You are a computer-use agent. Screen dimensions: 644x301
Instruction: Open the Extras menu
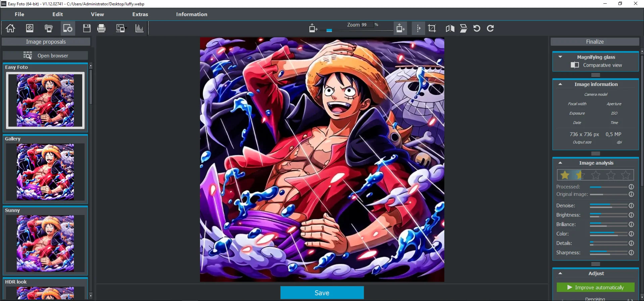coord(140,14)
